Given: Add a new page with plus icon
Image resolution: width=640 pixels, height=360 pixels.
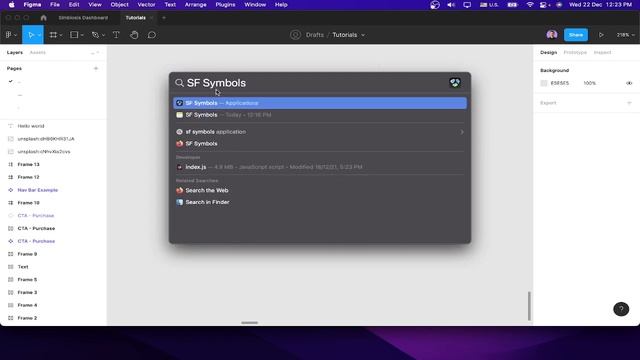Looking at the screenshot, I should (96, 69).
